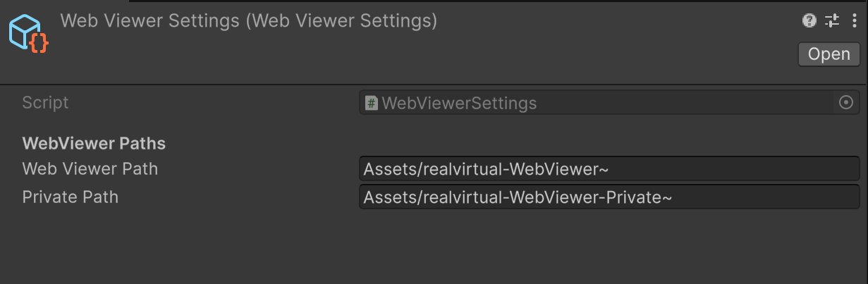The image size is (868, 284).
Task: Focus the Web Viewer Path text field
Action: [609, 169]
